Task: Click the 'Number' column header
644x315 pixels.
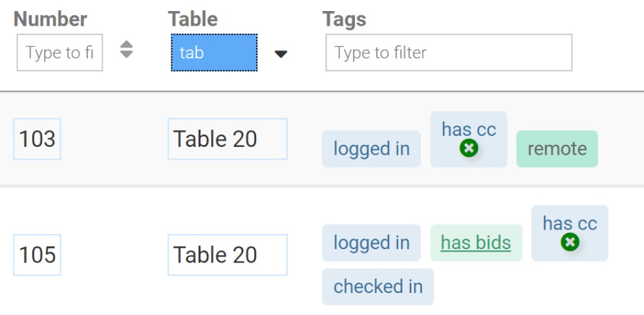Action: pos(50,19)
